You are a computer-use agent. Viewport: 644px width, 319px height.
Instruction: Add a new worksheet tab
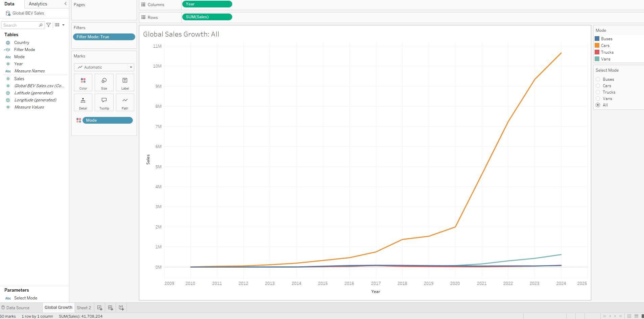tap(100, 308)
